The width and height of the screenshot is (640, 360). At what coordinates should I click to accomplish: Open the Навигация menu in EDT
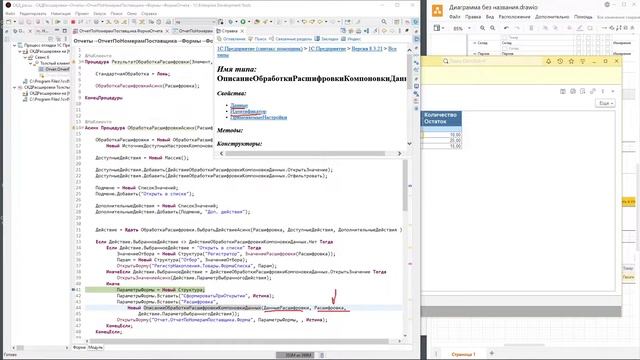(60, 13)
